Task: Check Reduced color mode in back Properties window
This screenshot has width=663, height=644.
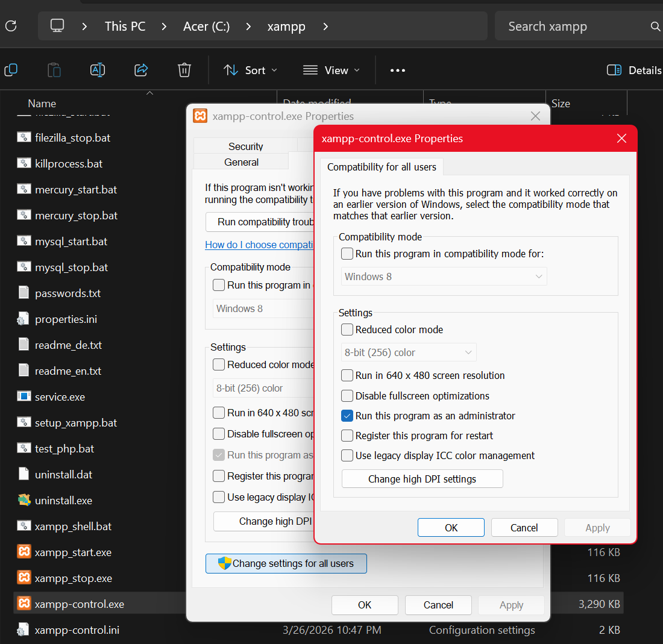Action: (x=219, y=364)
